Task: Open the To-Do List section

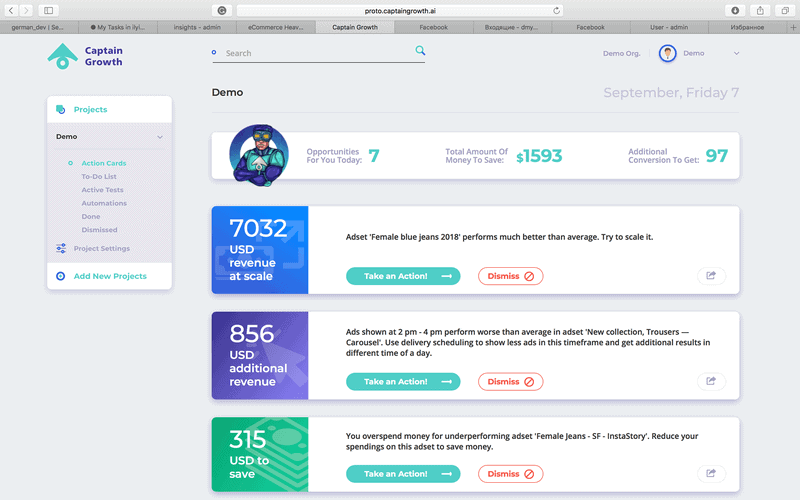Action: click(x=99, y=176)
